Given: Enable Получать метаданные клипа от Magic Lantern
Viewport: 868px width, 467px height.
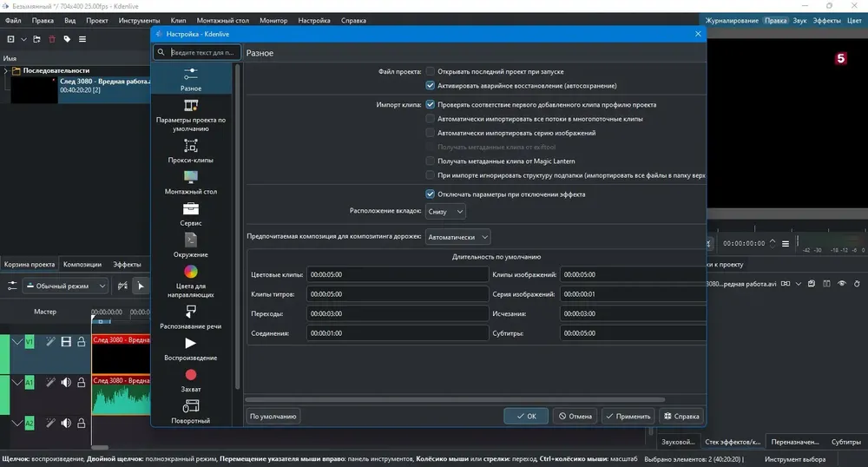Looking at the screenshot, I should [x=431, y=161].
